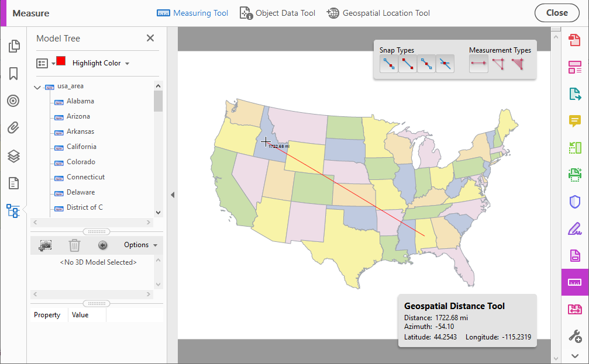Toggle the Snap to Paths option
This screenshot has height=364, width=589.
point(389,64)
